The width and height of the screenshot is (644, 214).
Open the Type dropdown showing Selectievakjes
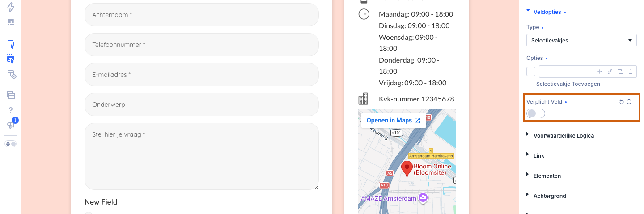pos(581,40)
